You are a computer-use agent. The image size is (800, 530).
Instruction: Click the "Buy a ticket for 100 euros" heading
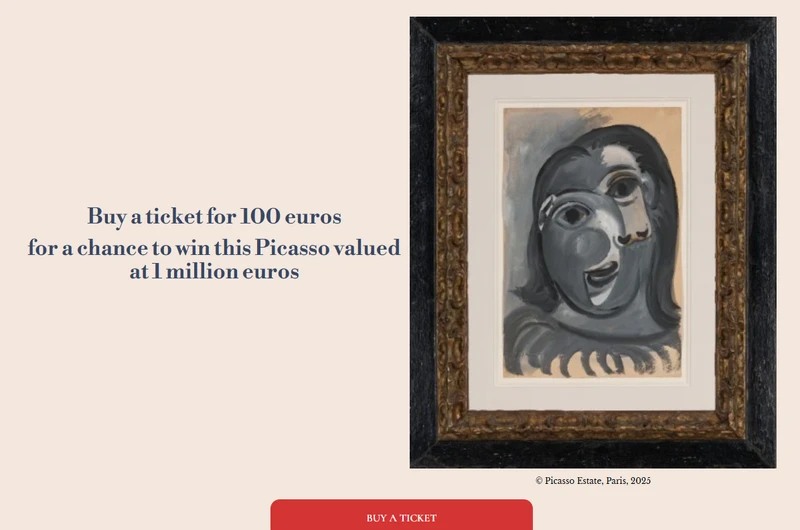pos(214,215)
